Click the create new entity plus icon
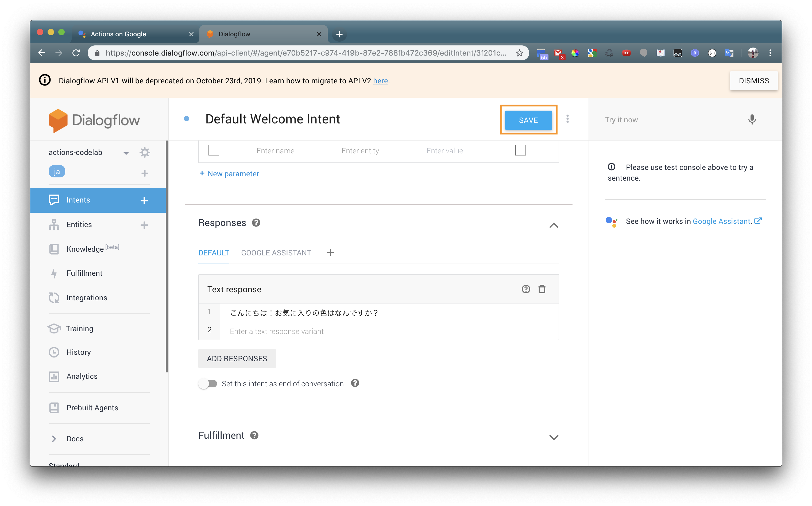The width and height of the screenshot is (812, 506). click(144, 225)
